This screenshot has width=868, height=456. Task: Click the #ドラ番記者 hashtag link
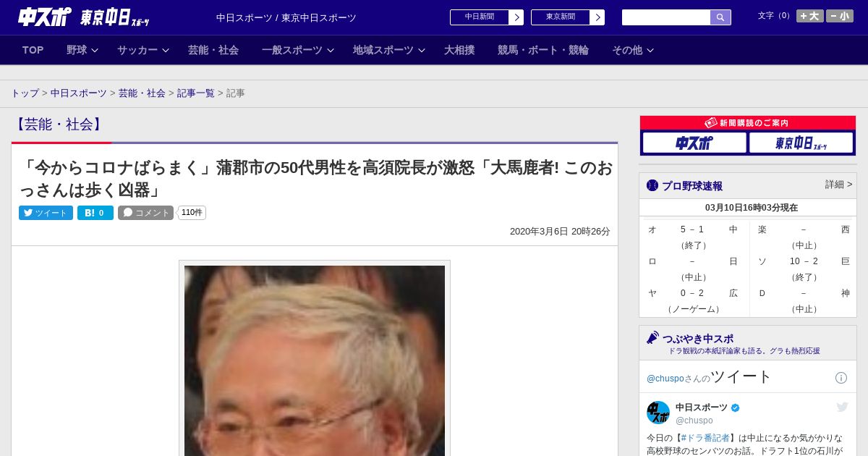pyautogui.click(x=705, y=438)
